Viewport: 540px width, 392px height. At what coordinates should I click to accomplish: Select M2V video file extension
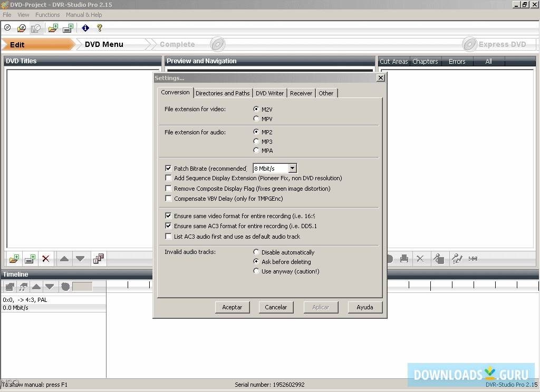click(256, 109)
